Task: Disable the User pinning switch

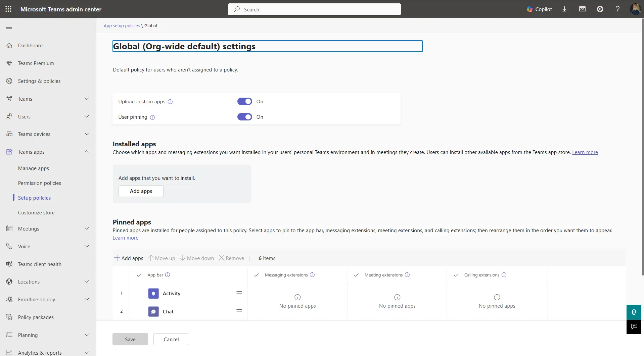Action: pyautogui.click(x=244, y=117)
